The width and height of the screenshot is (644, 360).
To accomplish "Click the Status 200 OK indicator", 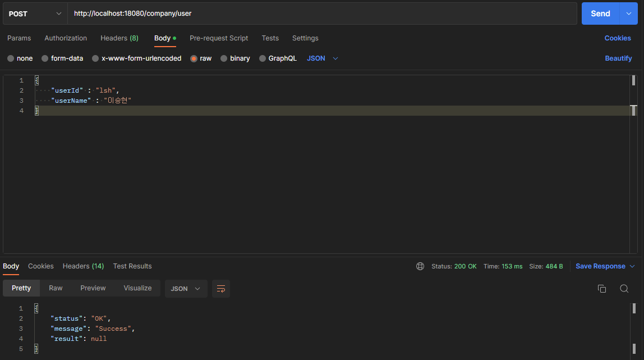I will (x=454, y=266).
